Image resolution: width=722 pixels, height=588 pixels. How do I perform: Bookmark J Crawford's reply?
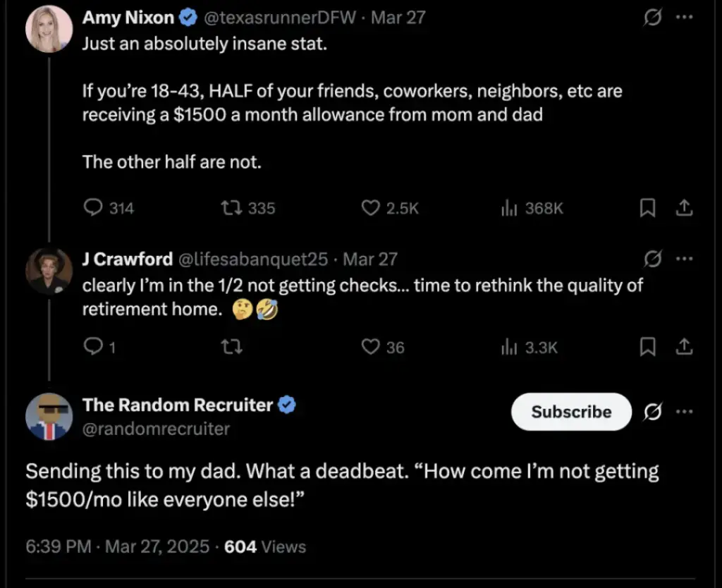tap(647, 347)
